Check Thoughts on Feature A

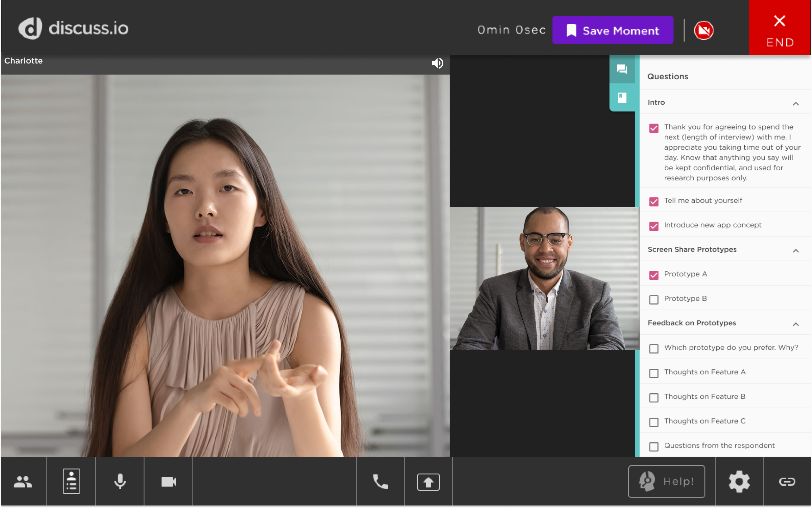pos(654,373)
